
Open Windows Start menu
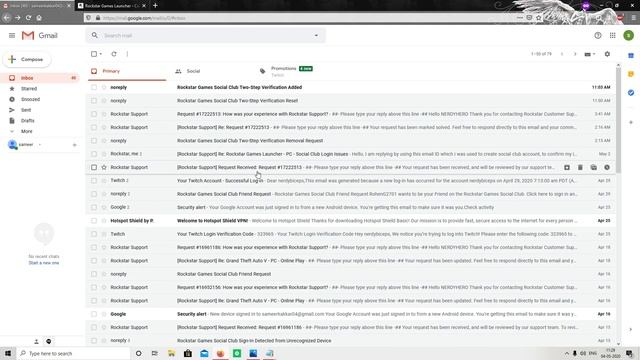pyautogui.click(x=8, y=353)
